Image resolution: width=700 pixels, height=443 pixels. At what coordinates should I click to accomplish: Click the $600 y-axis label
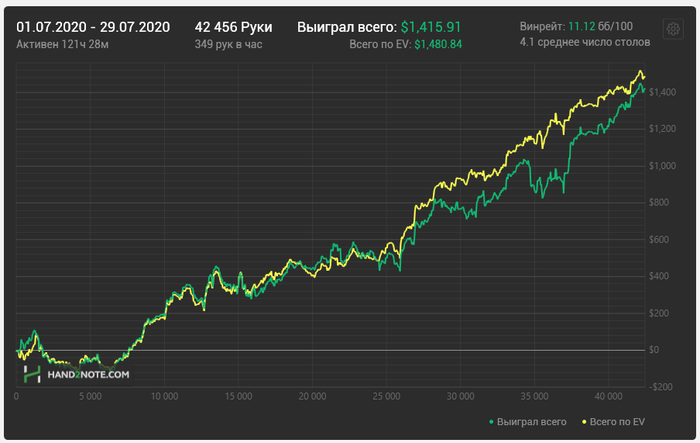(x=658, y=239)
